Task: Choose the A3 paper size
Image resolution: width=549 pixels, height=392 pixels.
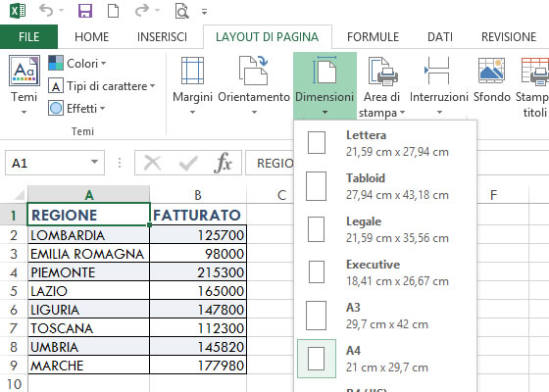Action: coord(385,316)
